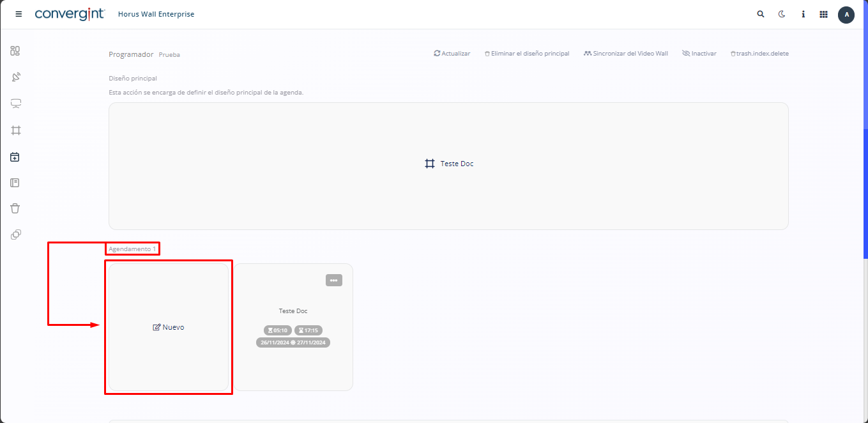Toggle Inactivar for the scheduler
The image size is (868, 423).
pos(699,54)
